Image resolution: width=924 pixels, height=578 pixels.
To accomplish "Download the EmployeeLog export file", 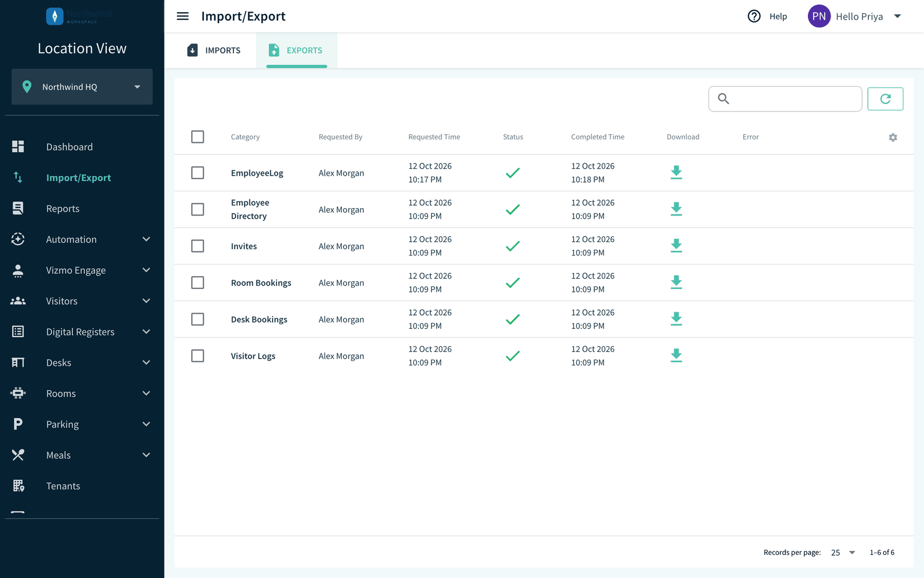I will coord(676,172).
